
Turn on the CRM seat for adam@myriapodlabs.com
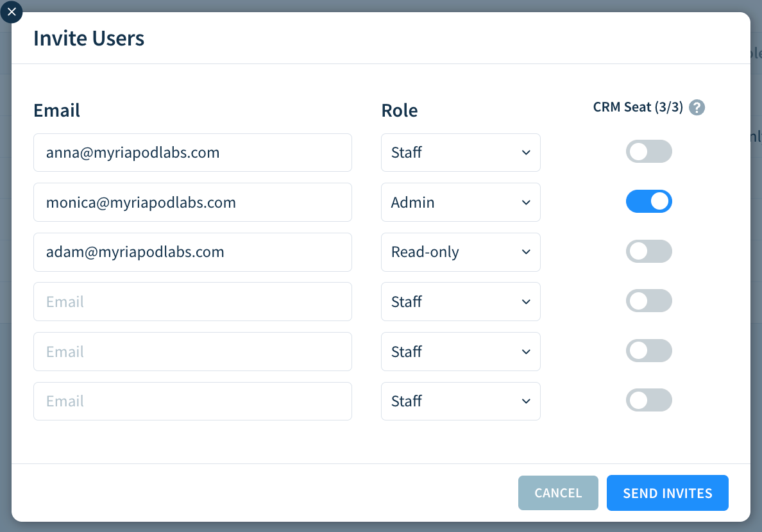(649, 251)
